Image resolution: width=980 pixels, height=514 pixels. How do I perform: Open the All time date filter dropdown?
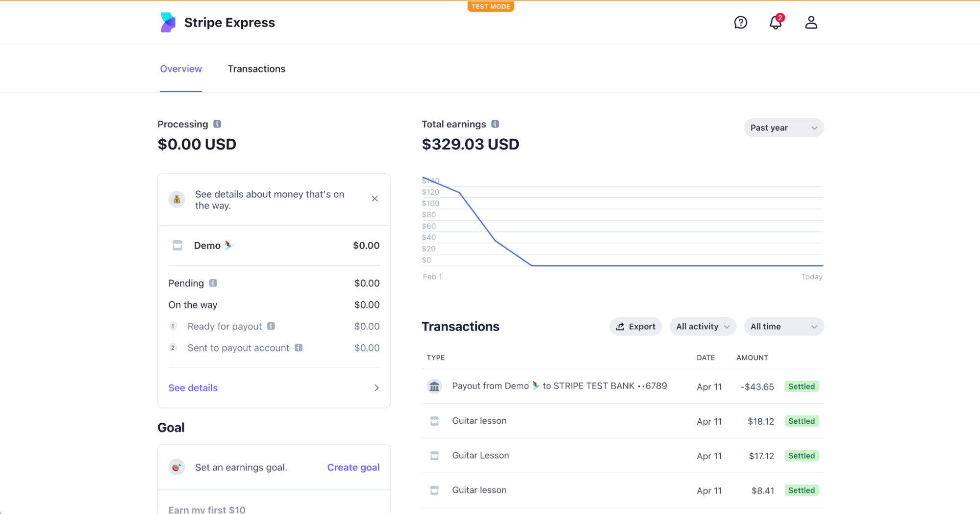[x=783, y=326]
